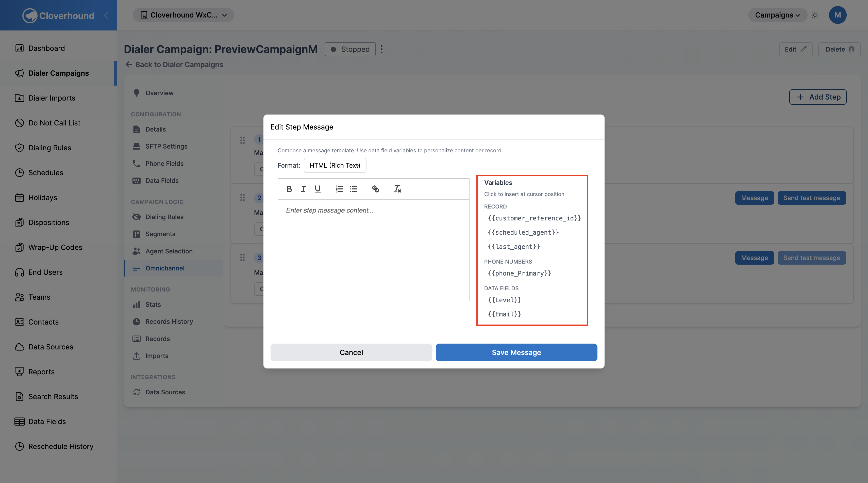
Task: Open Dialer Imports in the sidebar
Action: (58, 98)
